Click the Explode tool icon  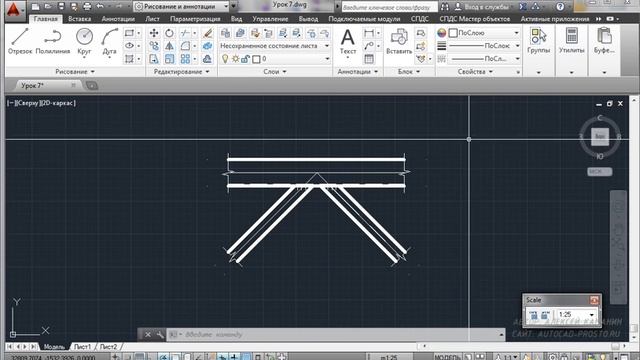point(207,46)
